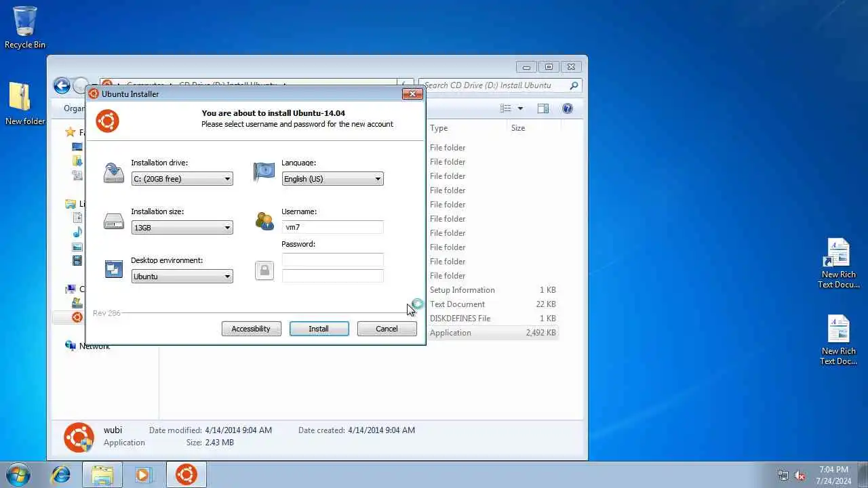Maximize the Explorer window
The height and width of the screenshot is (488, 868).
549,67
